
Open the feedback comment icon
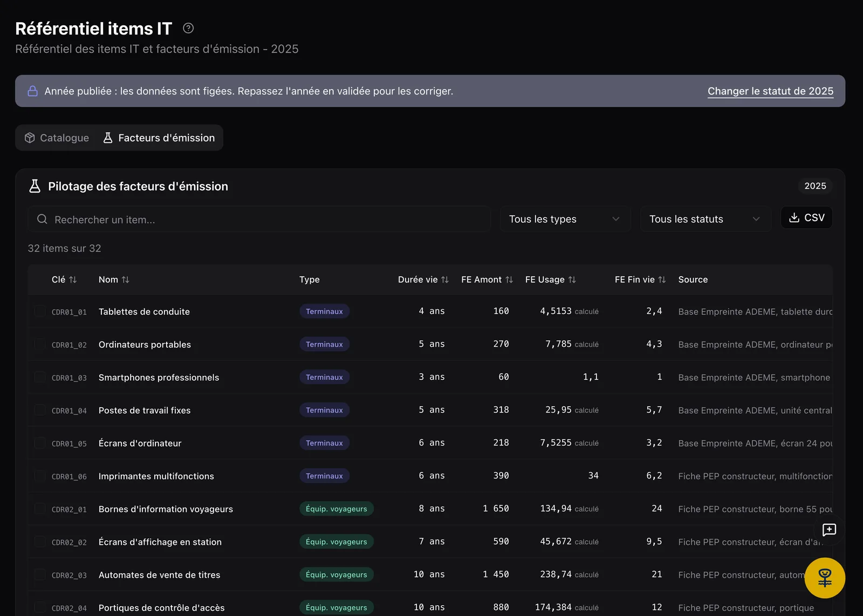pyautogui.click(x=829, y=530)
